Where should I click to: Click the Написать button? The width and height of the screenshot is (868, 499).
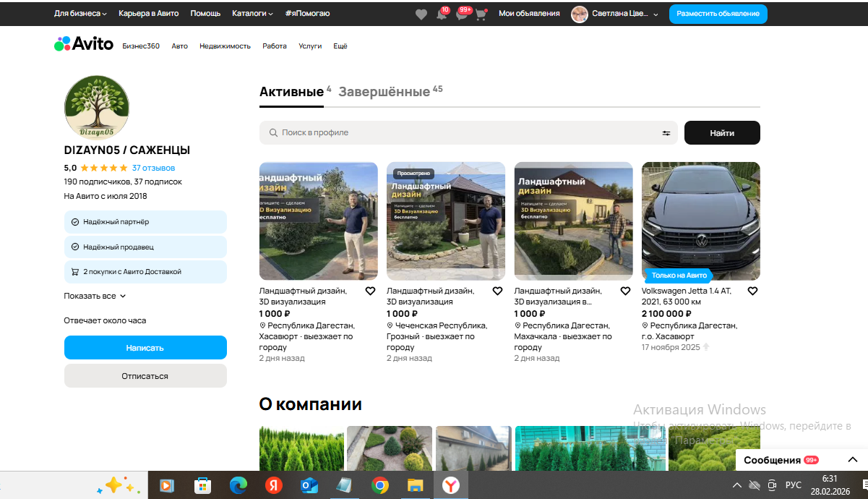click(145, 348)
